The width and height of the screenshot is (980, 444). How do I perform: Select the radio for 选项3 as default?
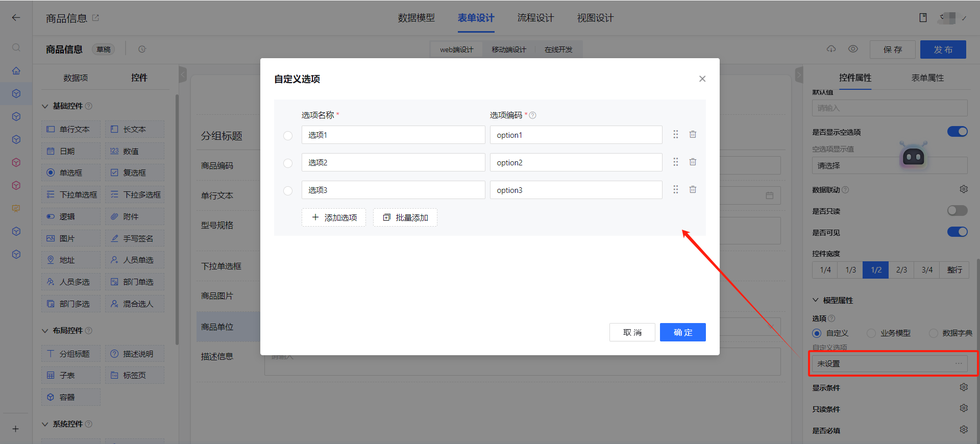pyautogui.click(x=288, y=190)
